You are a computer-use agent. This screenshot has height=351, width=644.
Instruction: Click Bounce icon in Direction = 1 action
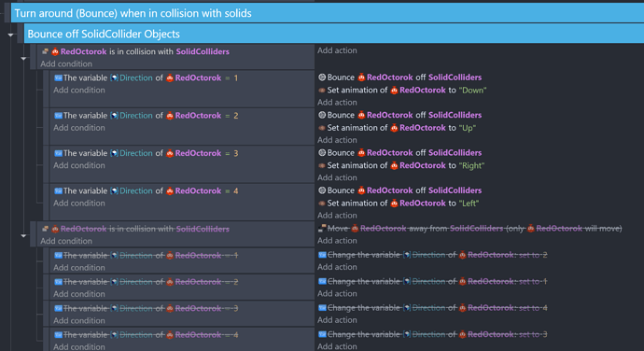(322, 77)
